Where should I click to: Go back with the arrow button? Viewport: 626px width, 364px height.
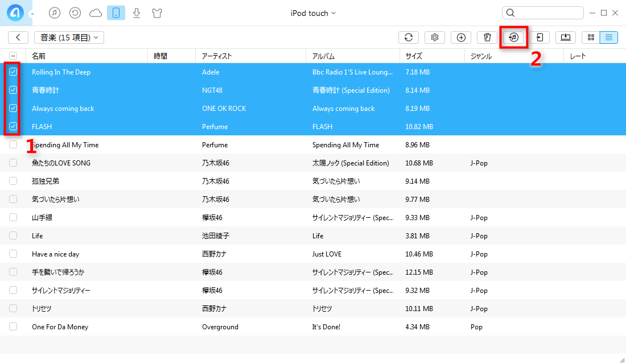18,37
